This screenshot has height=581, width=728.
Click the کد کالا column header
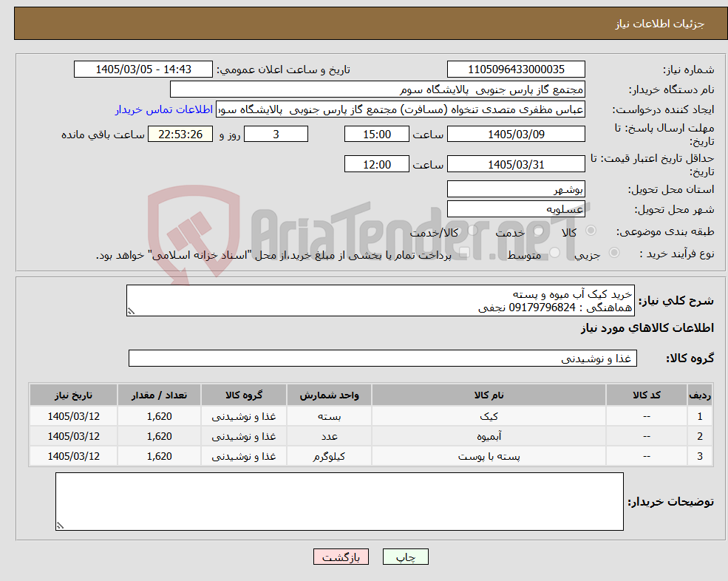646,395
